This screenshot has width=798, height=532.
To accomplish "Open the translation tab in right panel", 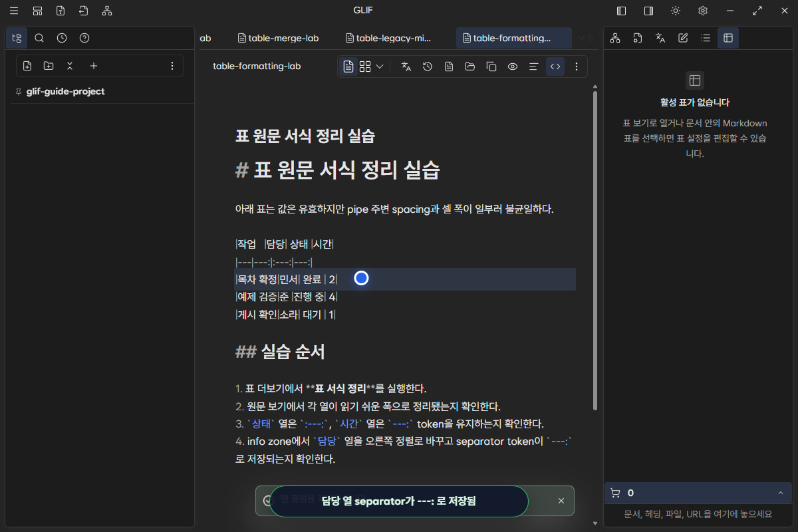I will [x=660, y=38].
